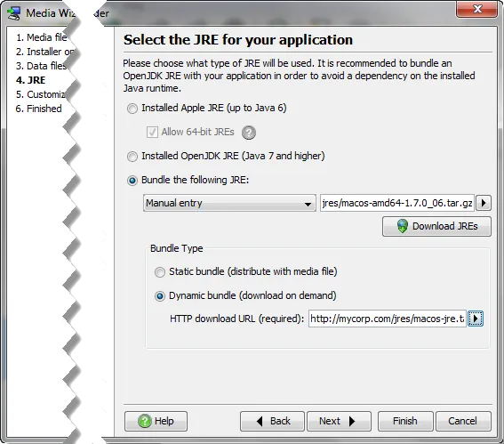Image resolution: width=504 pixels, height=444 pixels.
Task: Click the JRE path field with macos-amd64 tar.gz
Action: (x=397, y=203)
